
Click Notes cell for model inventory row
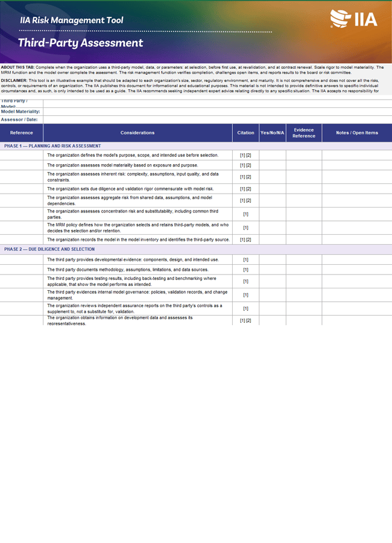click(x=357, y=240)
